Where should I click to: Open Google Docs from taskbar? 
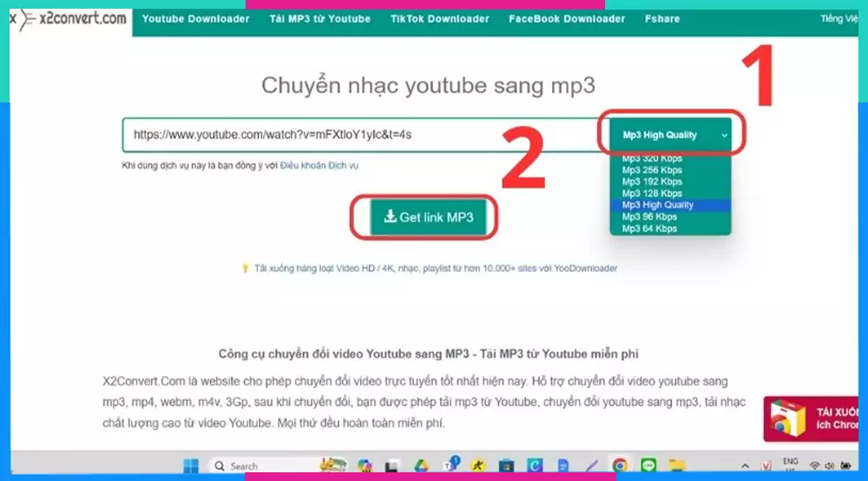[x=563, y=466]
